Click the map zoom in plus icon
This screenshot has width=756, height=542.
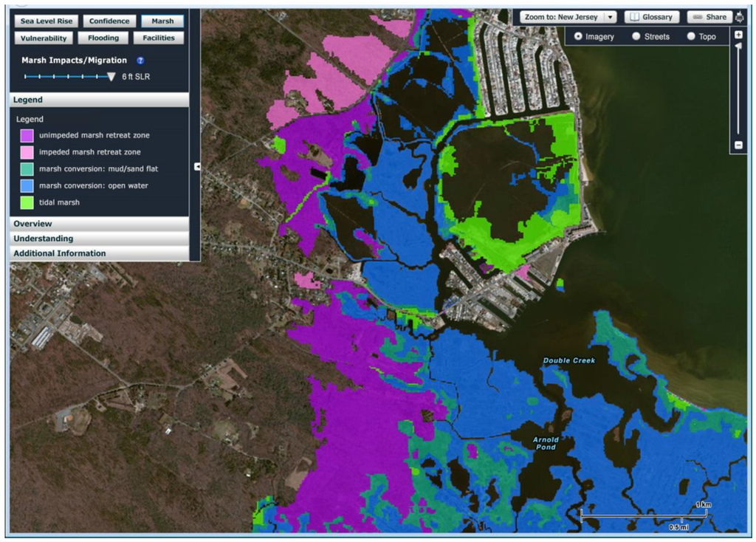coord(738,35)
